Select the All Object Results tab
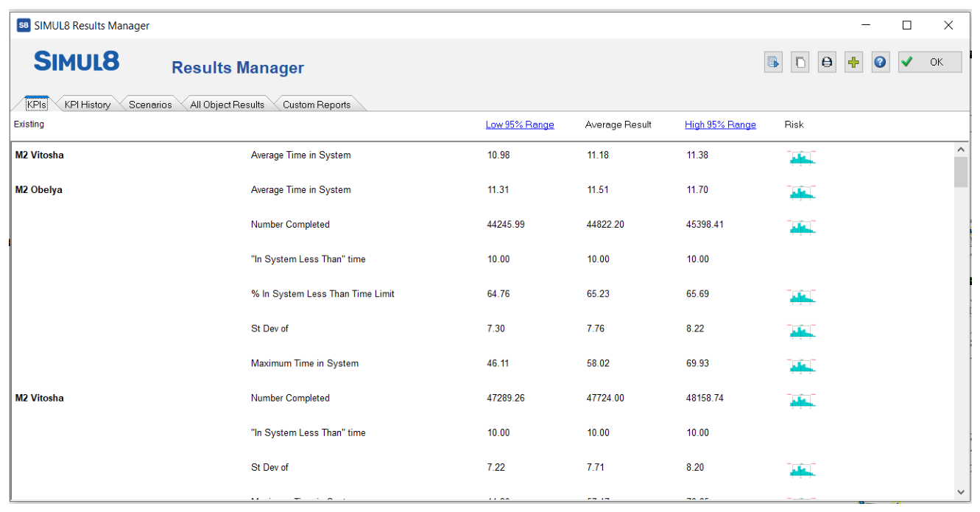Image resolution: width=980 pixels, height=512 pixels. tap(227, 105)
